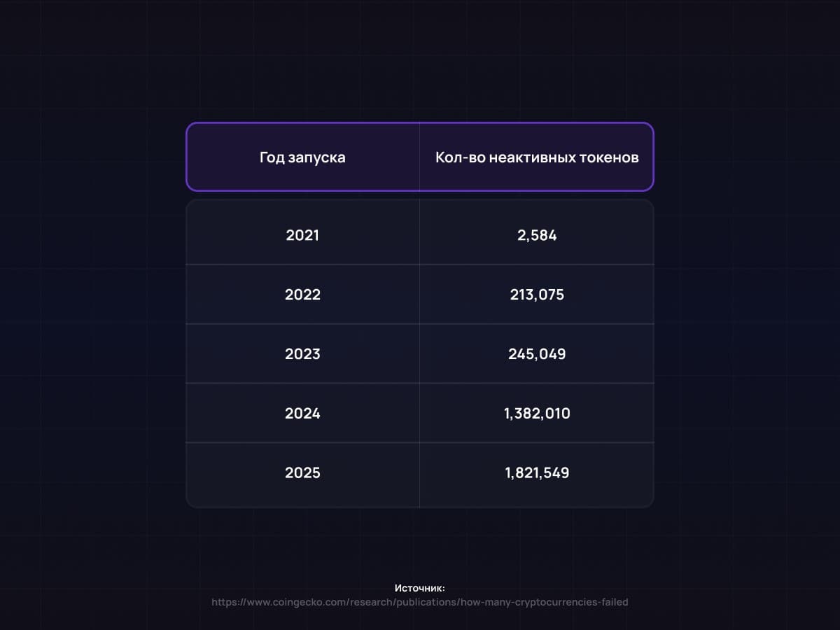
Task: Click the 2021 year cell
Action: click(302, 235)
